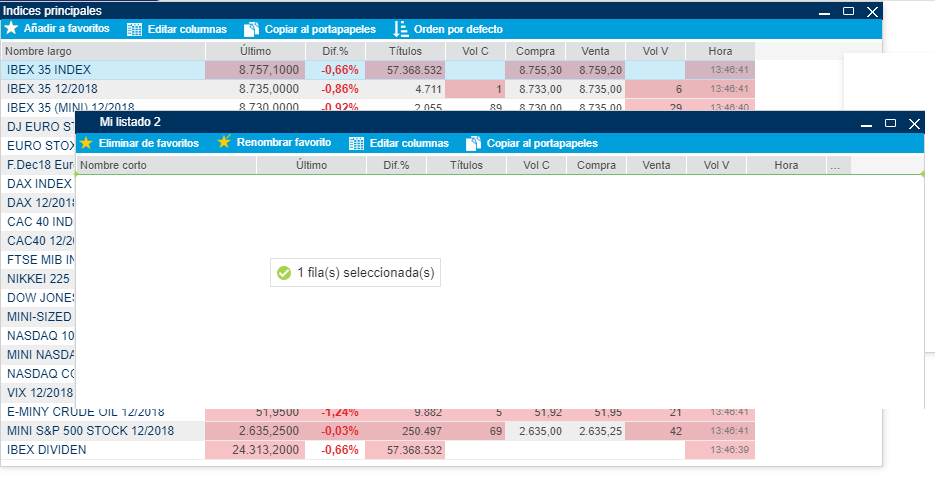935x481 pixels.
Task: Sort by Nombre corto column header
Action: [x=166, y=165]
